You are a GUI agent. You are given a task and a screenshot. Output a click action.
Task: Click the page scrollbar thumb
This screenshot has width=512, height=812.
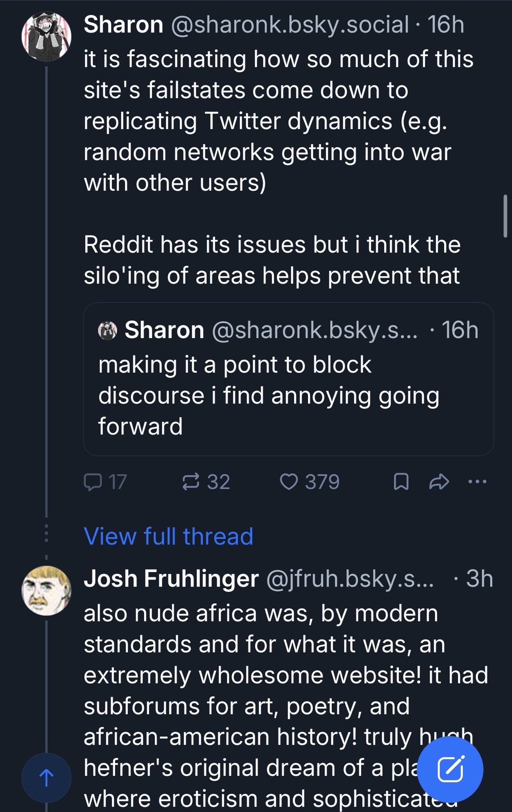pos(505,216)
